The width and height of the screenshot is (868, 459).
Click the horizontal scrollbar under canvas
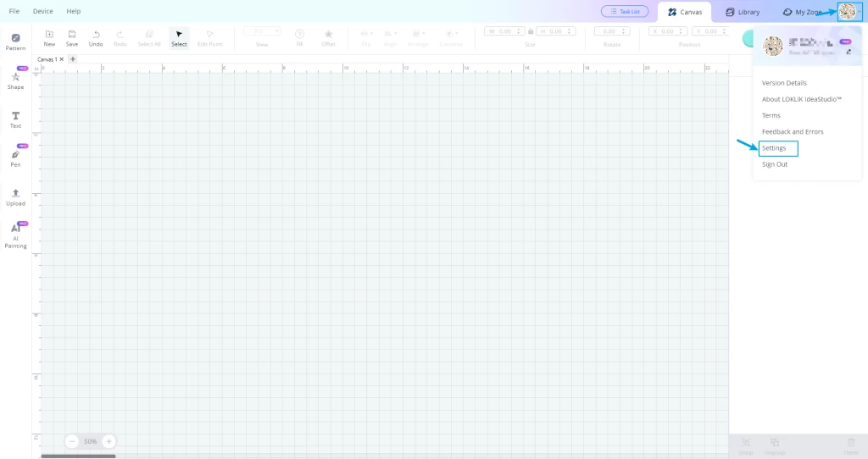(78, 456)
